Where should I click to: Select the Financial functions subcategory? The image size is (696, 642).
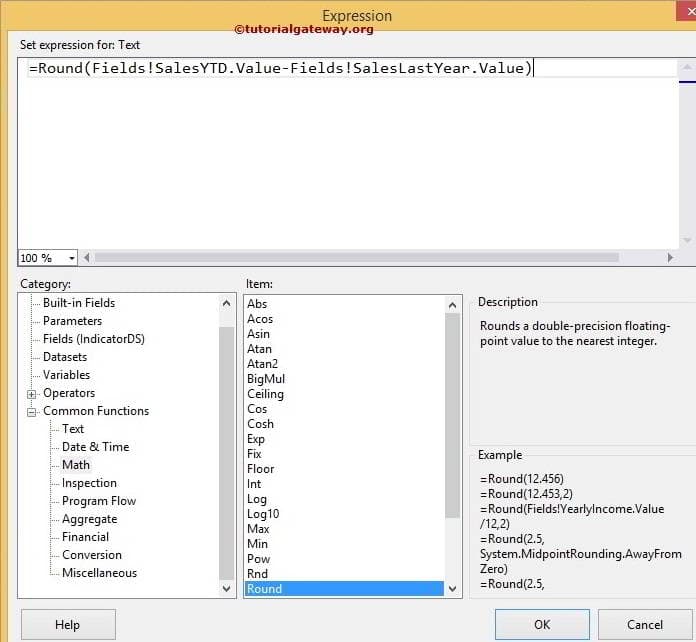(85, 537)
